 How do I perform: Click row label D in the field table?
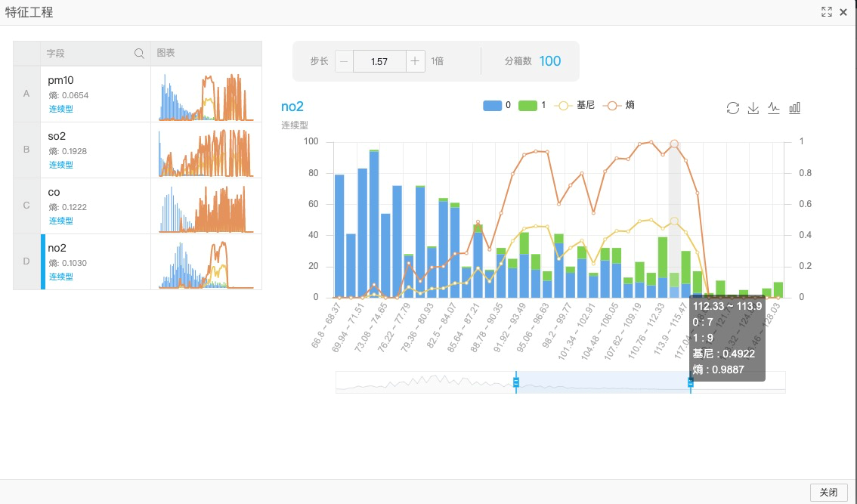26,262
